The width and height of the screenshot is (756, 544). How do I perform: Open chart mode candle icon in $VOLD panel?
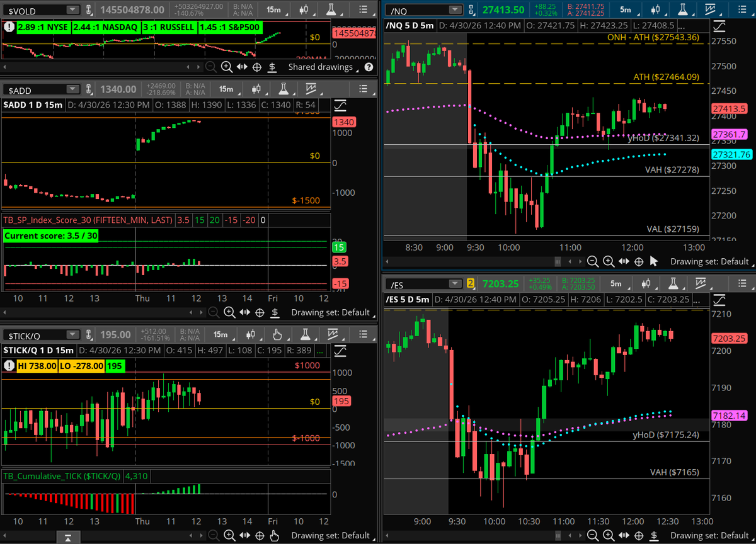(x=304, y=9)
